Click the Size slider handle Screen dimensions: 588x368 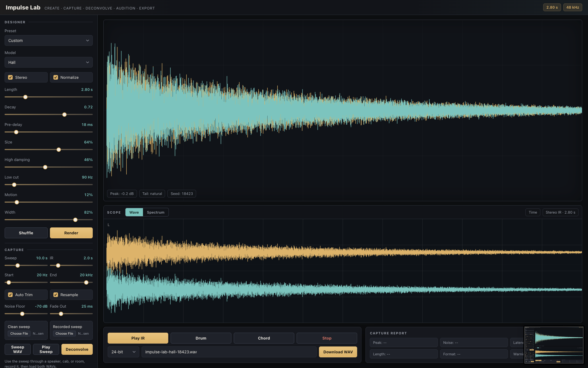59,150
